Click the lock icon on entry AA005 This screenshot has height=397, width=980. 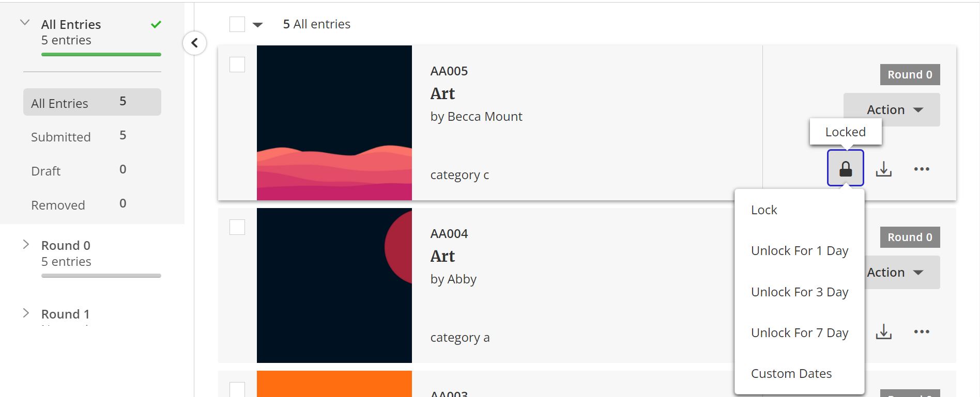tap(845, 168)
